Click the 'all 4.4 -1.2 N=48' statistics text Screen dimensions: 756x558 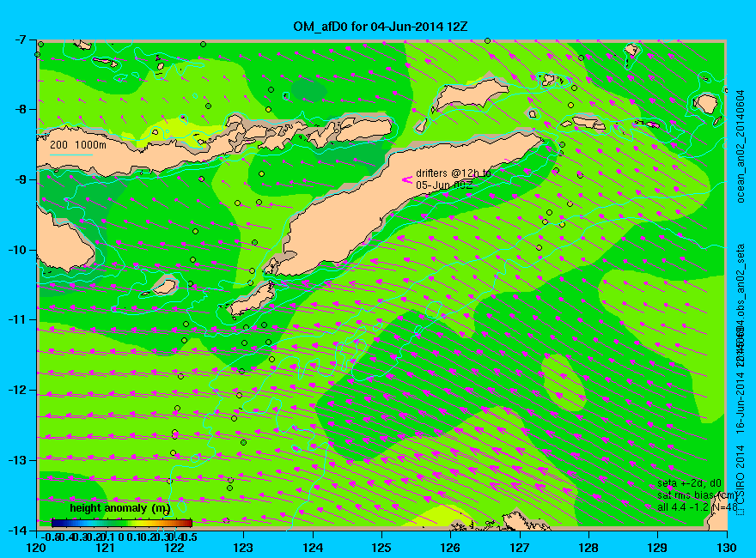[x=698, y=507]
